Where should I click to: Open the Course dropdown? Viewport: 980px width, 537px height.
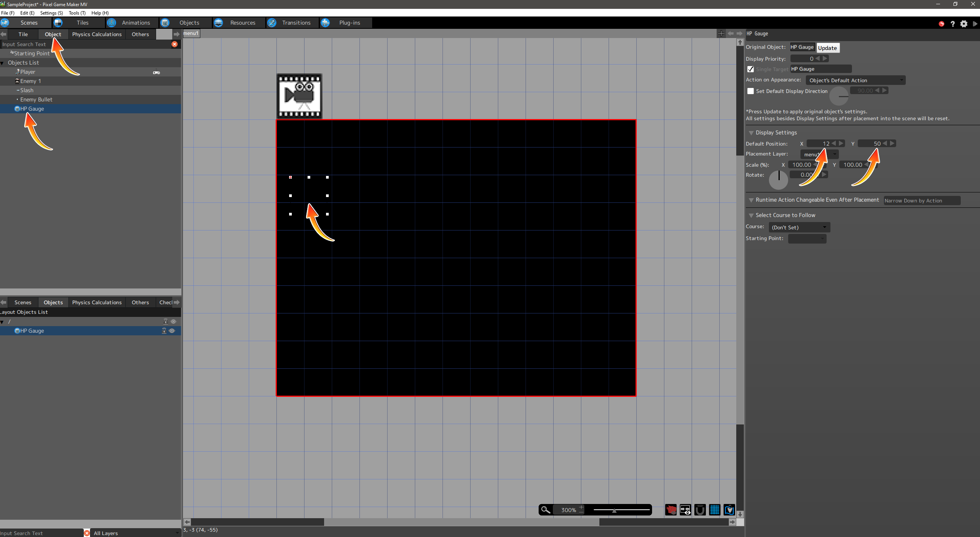click(x=799, y=227)
